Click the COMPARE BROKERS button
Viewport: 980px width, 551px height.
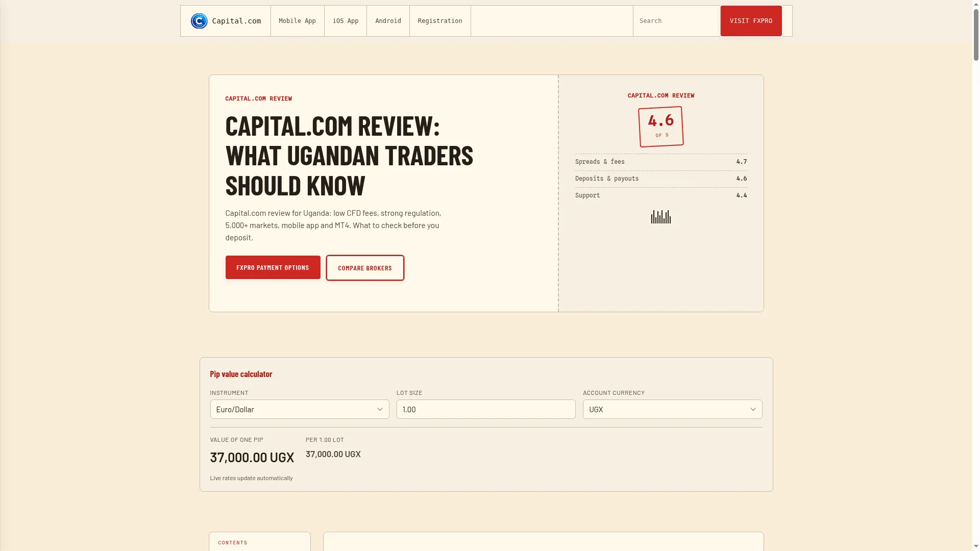[x=365, y=268]
